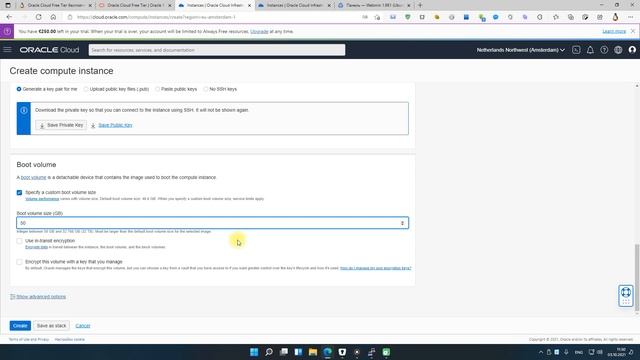
Task: Open File Explorer from the taskbar
Action: (x=313, y=352)
